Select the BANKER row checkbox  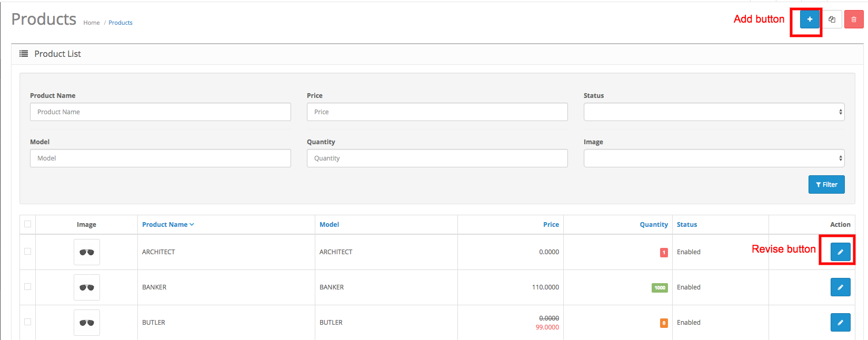(28, 287)
